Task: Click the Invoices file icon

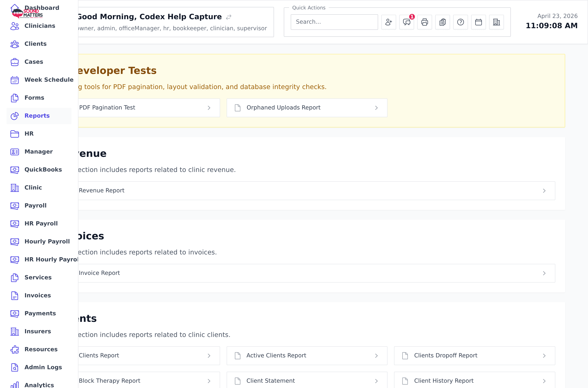Action: 14,295
